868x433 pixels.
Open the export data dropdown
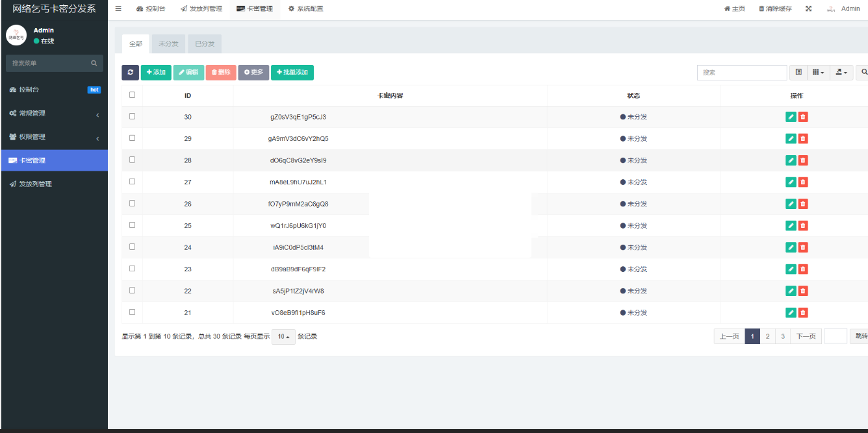pyautogui.click(x=841, y=72)
